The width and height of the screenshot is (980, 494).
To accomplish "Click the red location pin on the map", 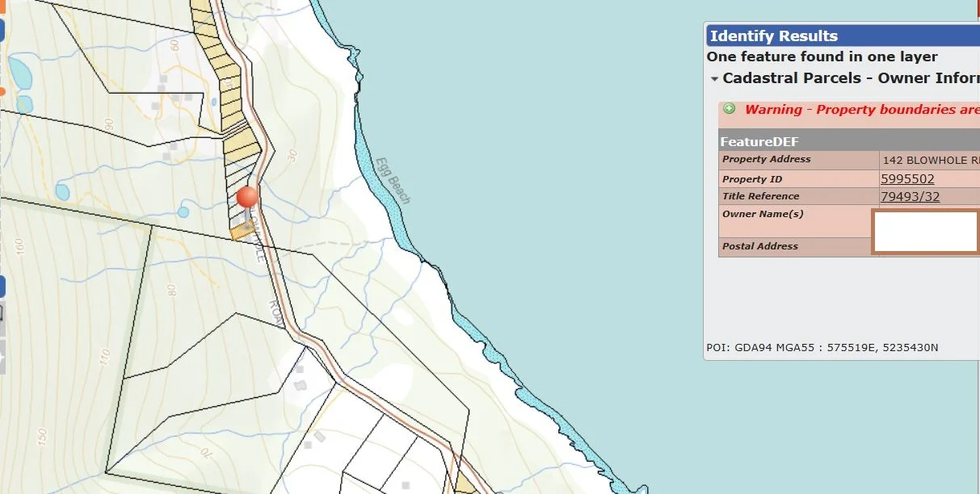I will point(247,197).
